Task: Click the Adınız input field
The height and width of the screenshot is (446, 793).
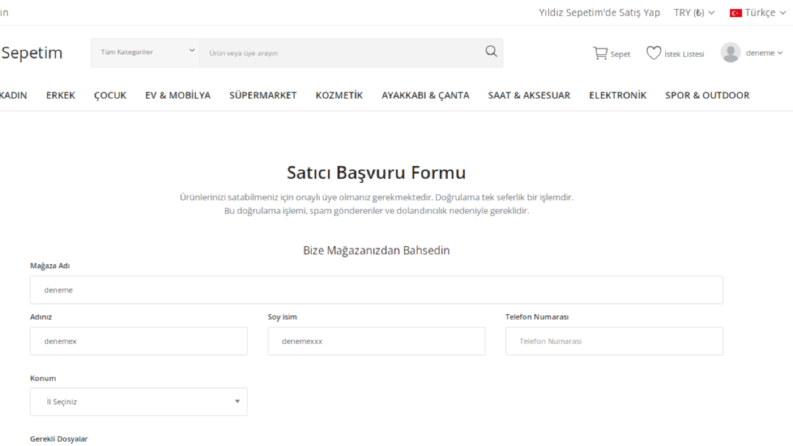Action: click(139, 341)
